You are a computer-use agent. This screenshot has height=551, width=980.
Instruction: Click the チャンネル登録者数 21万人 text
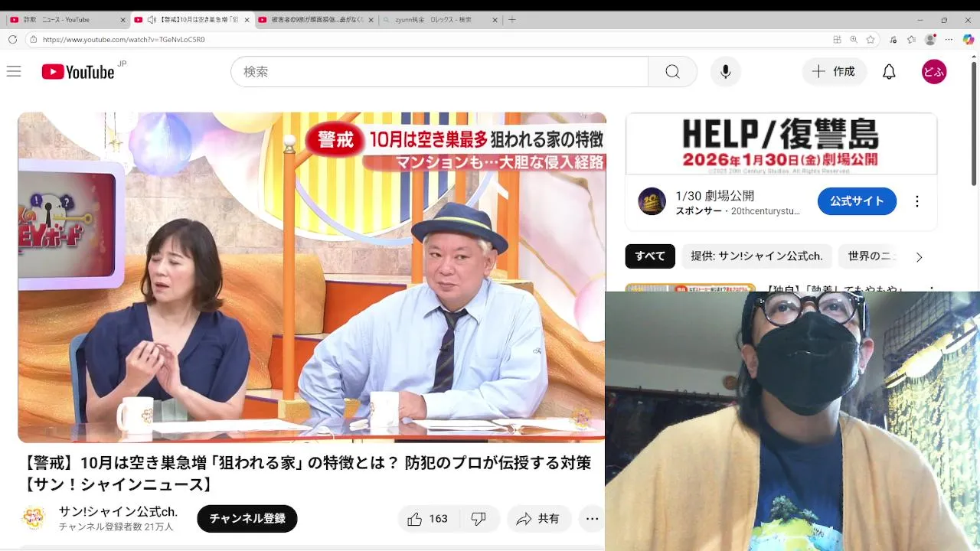point(116,527)
